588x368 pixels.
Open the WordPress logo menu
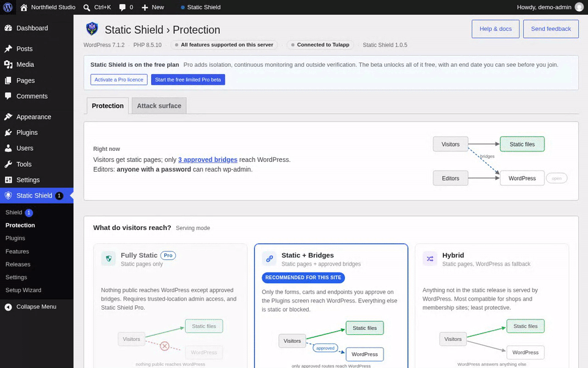coord(8,7)
